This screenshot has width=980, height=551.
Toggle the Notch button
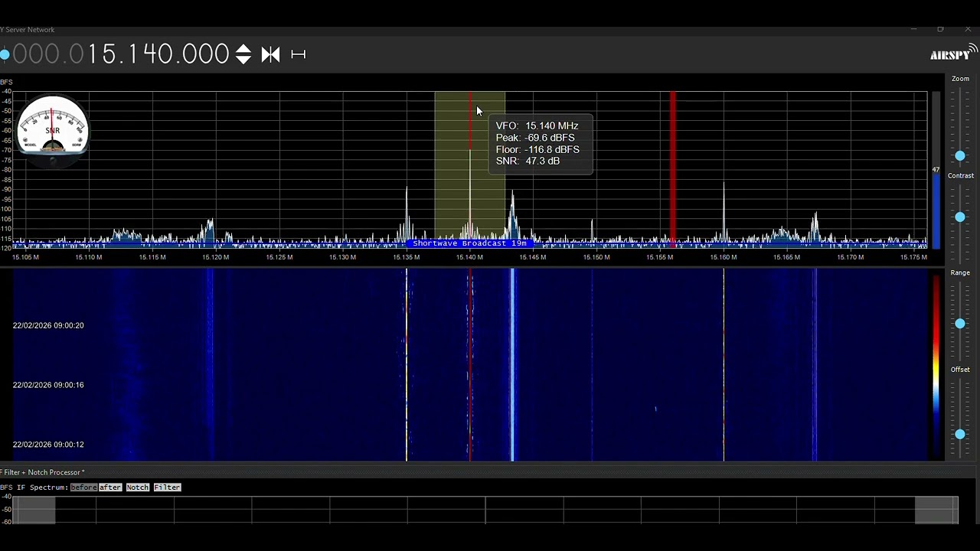click(x=138, y=487)
